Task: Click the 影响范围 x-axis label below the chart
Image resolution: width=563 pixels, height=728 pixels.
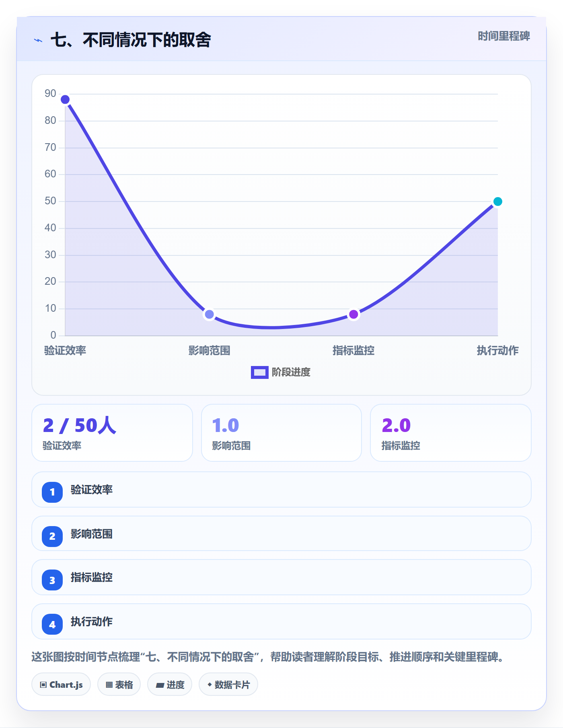Action: 209,350
